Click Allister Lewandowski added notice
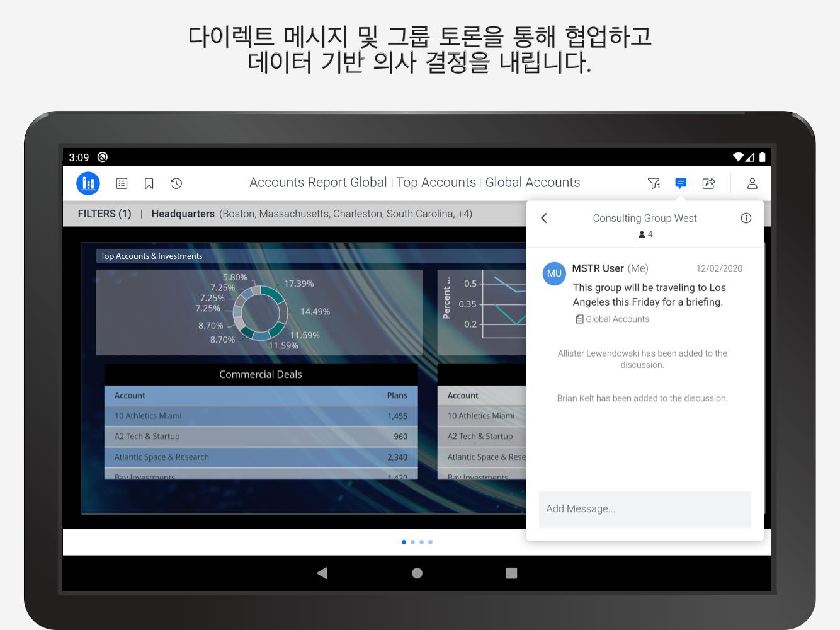This screenshot has width=840, height=630. pyautogui.click(x=642, y=359)
